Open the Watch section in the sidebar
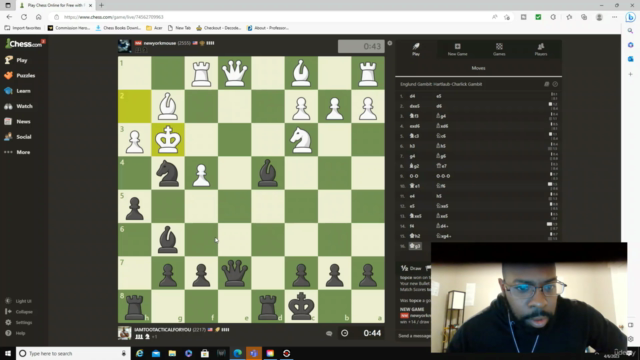This screenshot has width=640, height=360. coord(19,106)
